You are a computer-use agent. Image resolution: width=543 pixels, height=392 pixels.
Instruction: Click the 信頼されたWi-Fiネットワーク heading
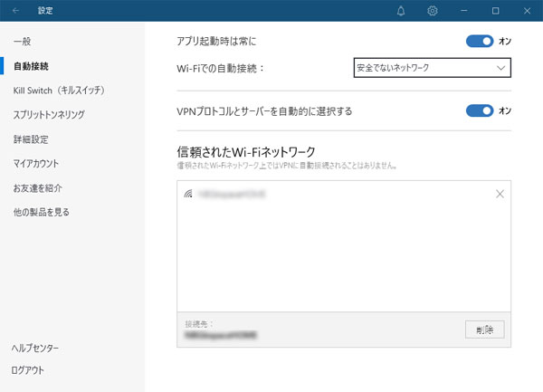coord(246,152)
